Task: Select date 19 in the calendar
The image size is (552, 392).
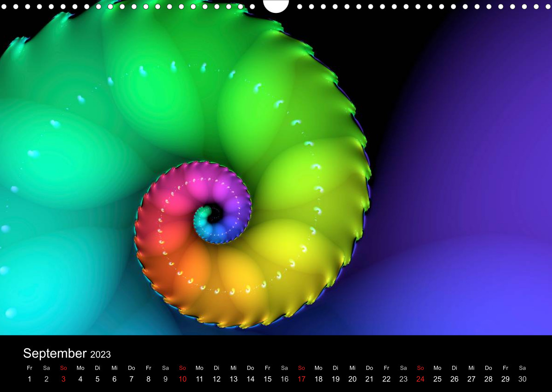Action: pyautogui.click(x=335, y=379)
